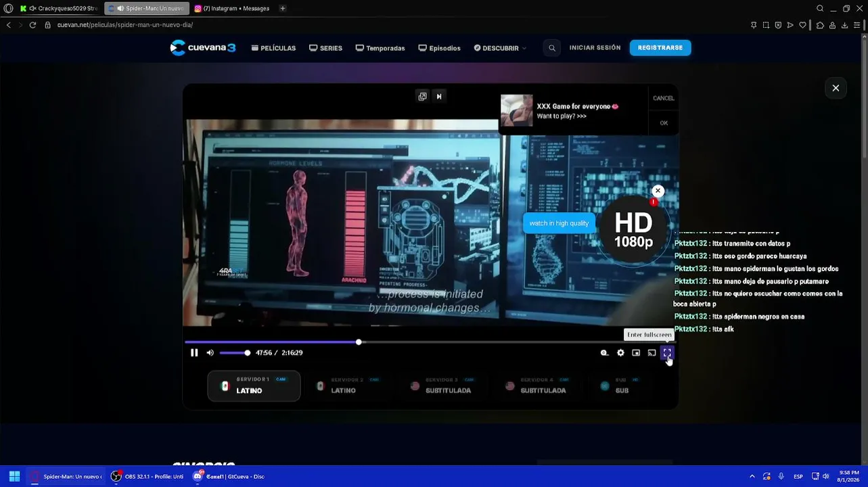The image size is (868, 487).
Task: Enable picture-in-picture mode in player
Action: point(636,352)
